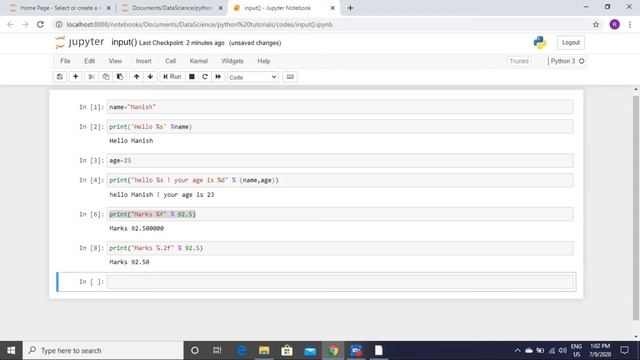
Task: Open the Insert menu
Action: coord(144,61)
